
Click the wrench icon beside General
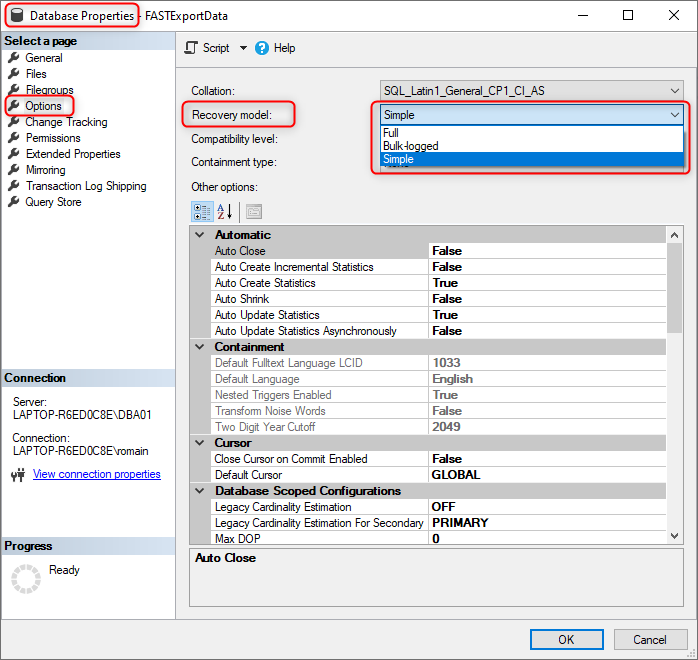click(14, 57)
